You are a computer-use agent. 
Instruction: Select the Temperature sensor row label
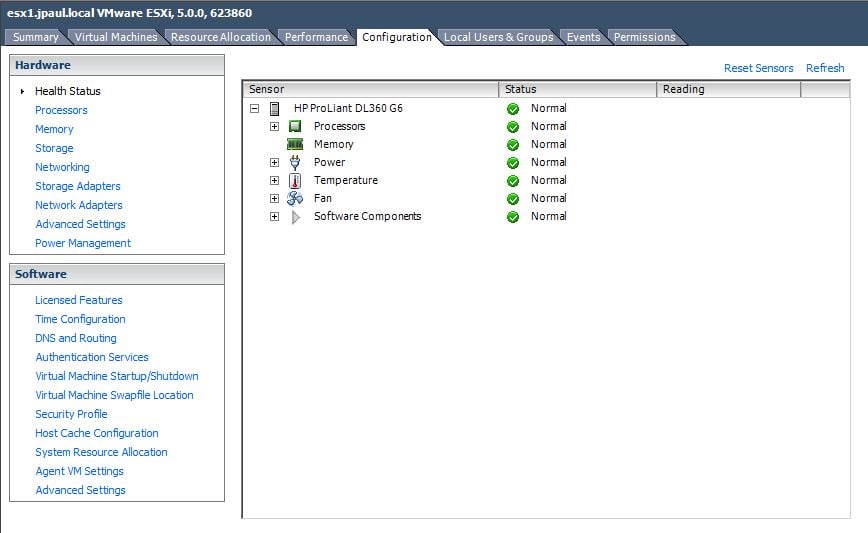coord(345,180)
